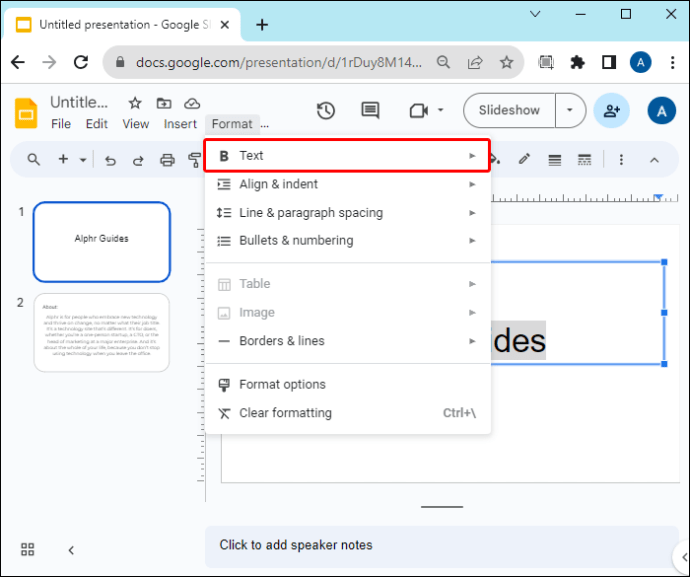Open the new slide layout dropdown arrow
Image resolution: width=690 pixels, height=577 pixels.
[83, 160]
